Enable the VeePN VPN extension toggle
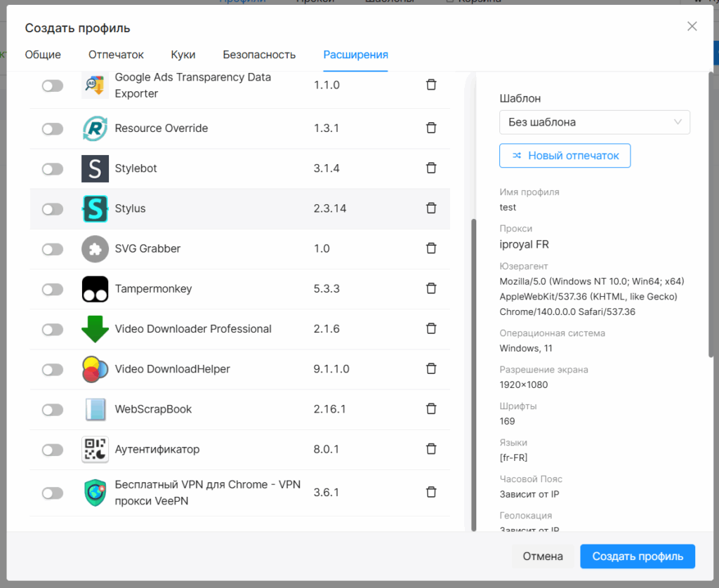719x588 pixels. tap(53, 493)
